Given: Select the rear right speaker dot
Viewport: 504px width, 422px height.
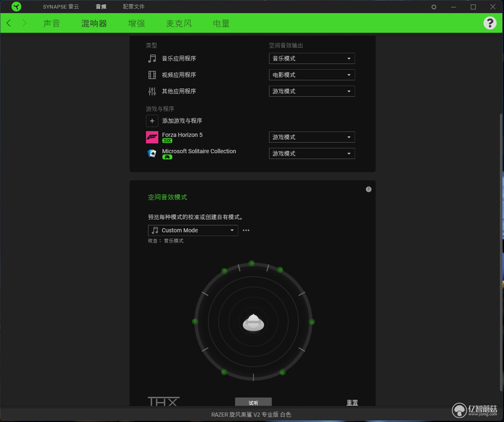Looking at the screenshot, I should point(282,372).
